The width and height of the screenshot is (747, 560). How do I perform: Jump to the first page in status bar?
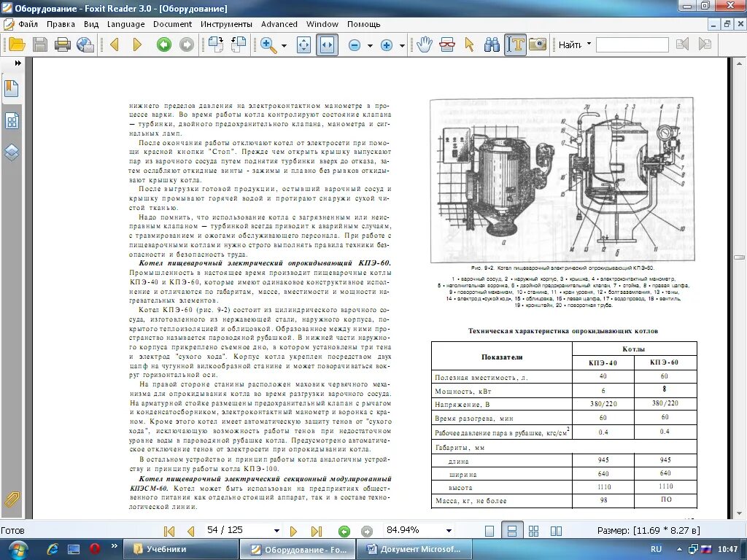click(169, 531)
